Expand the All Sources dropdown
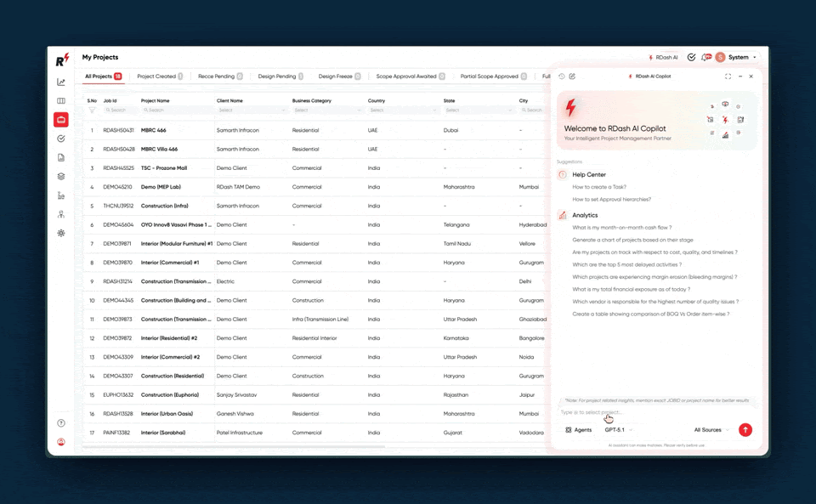This screenshot has height=504, width=816. (x=711, y=430)
